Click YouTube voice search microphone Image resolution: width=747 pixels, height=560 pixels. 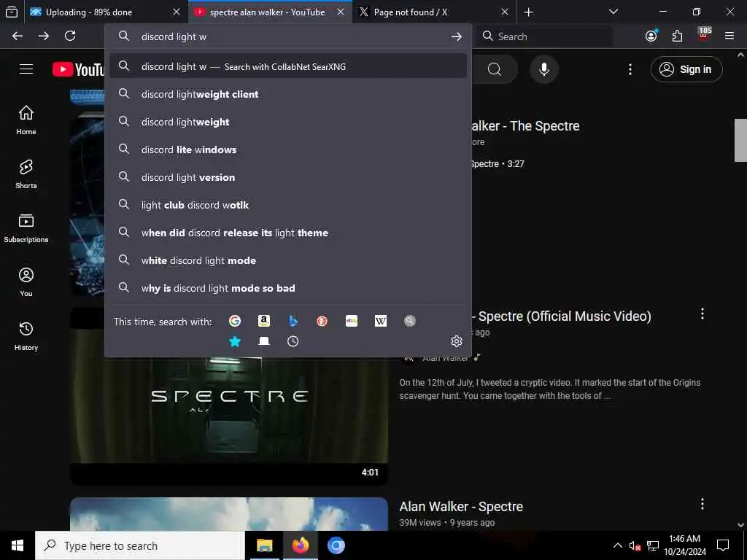pyautogui.click(x=544, y=69)
